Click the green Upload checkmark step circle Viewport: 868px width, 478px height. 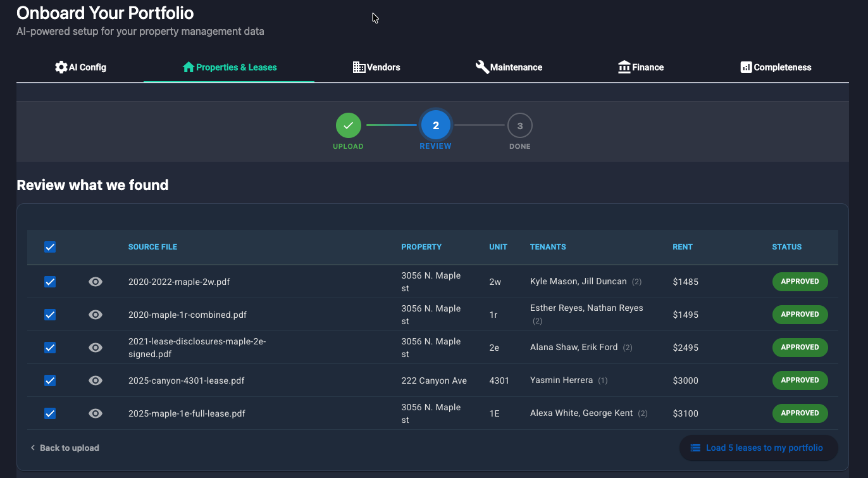tap(348, 125)
